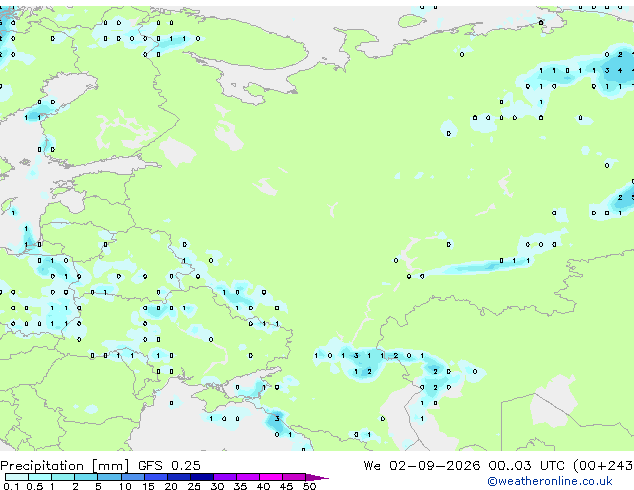Viewport: 634px width, 490px height.
Task: Select the 40–45 mm magenta legend swatch
Action: 271,477
